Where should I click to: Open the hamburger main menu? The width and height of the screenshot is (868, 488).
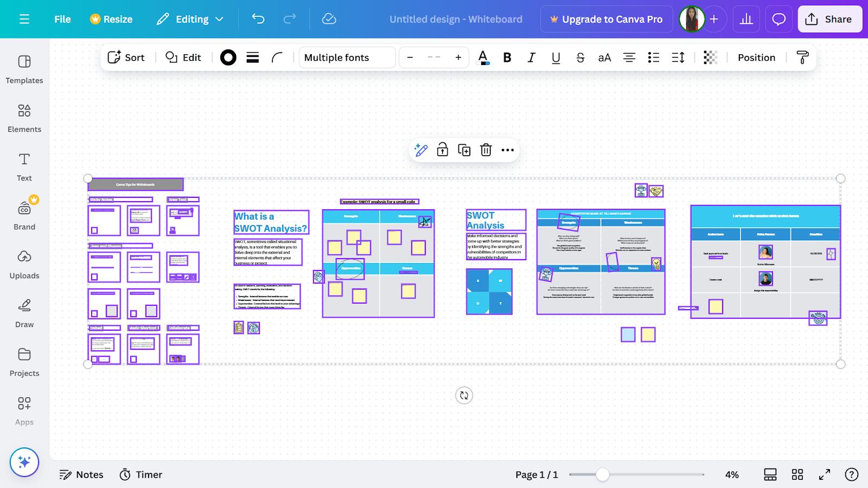(24, 20)
